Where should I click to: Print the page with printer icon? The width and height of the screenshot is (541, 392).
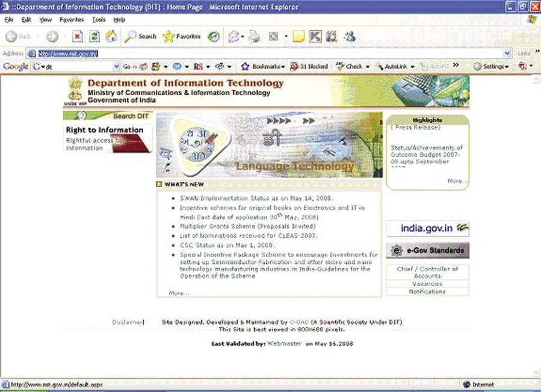[255, 37]
